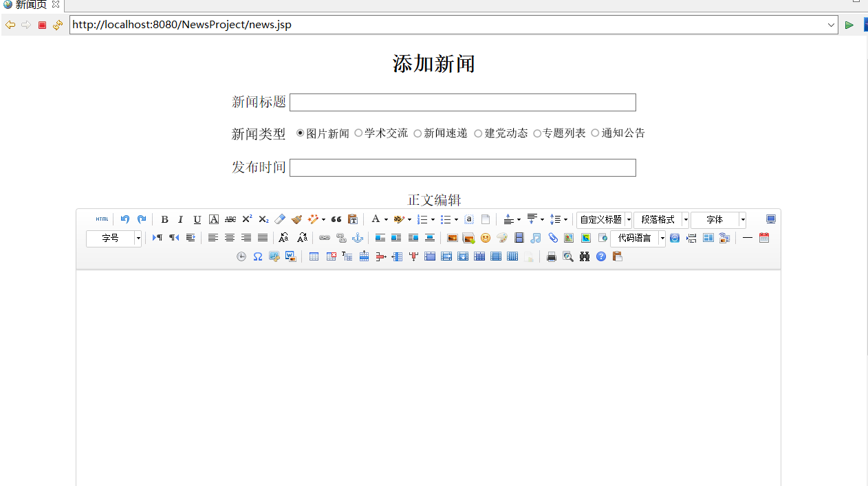Open font color dropdown arrow
Image resolution: width=868 pixels, height=486 pixels.
386,220
